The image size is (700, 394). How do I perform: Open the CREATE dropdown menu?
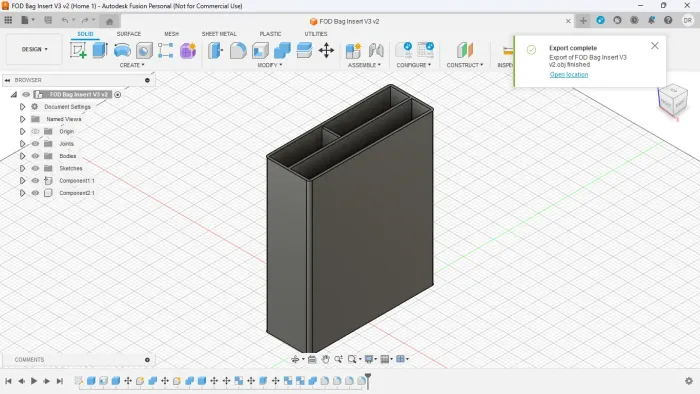(x=132, y=65)
